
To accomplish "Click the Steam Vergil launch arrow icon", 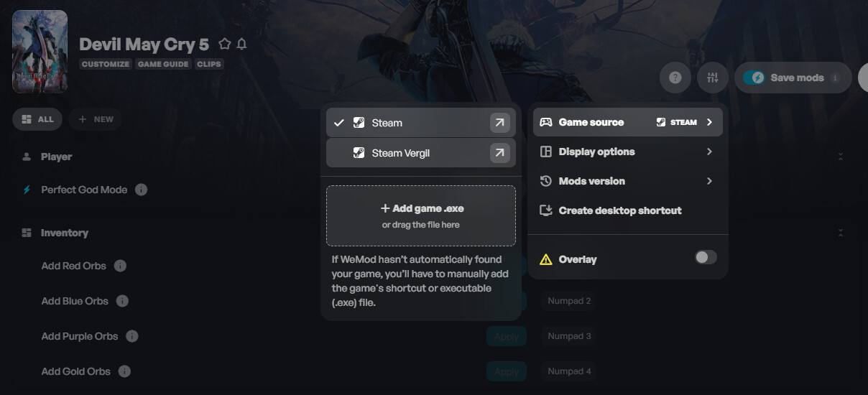I will [500, 152].
